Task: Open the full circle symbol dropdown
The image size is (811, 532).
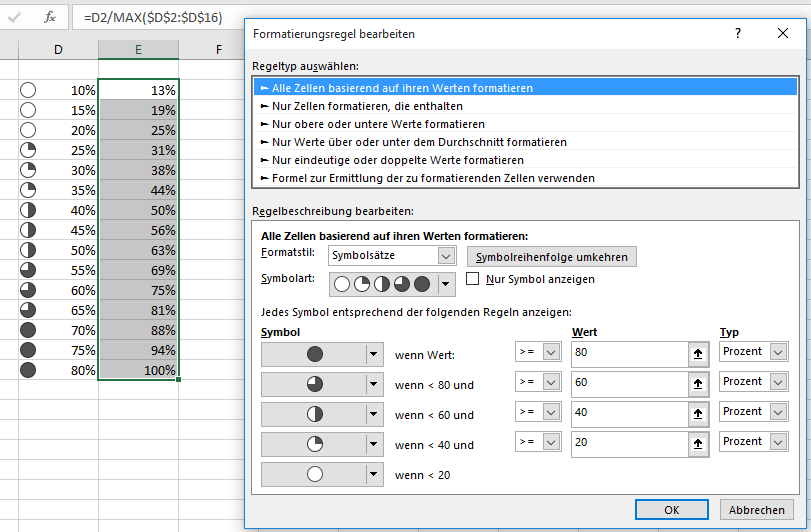Action: click(375, 353)
